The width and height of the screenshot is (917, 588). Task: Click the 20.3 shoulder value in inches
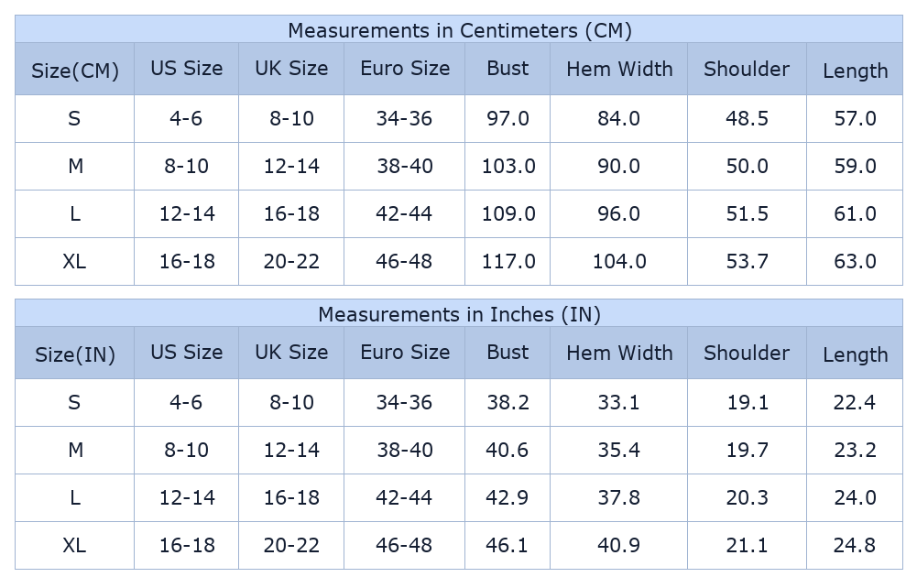pyautogui.click(x=747, y=498)
